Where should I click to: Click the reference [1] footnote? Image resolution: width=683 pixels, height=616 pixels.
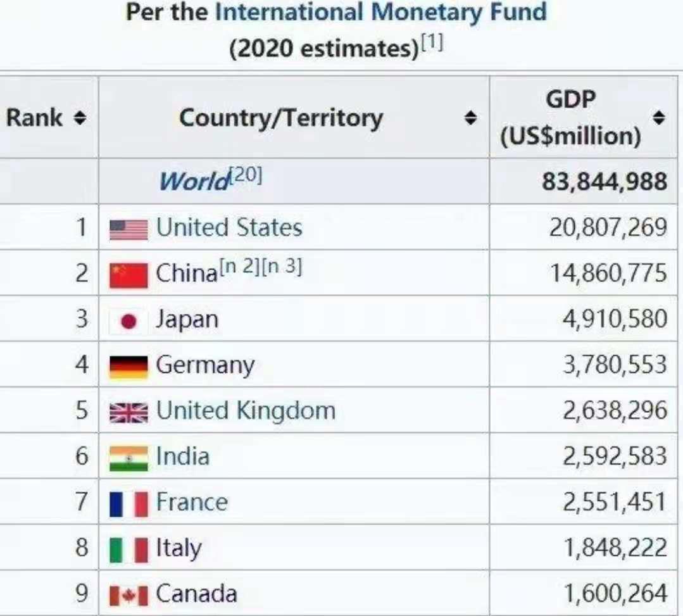pos(434,44)
